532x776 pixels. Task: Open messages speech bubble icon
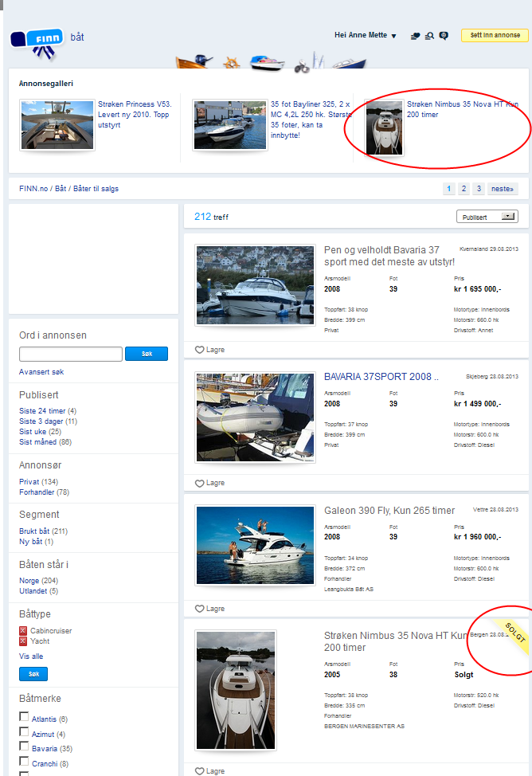pyautogui.click(x=444, y=36)
